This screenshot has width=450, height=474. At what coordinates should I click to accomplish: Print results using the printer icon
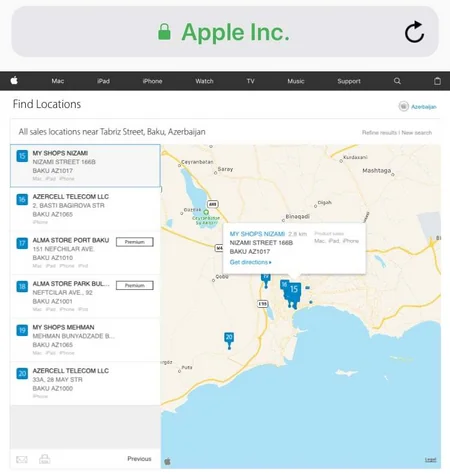pos(44,459)
